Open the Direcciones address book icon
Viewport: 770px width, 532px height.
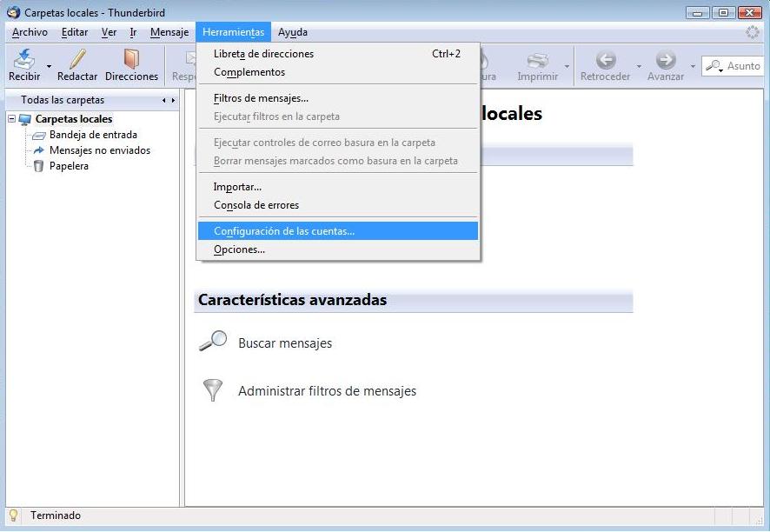(131, 58)
